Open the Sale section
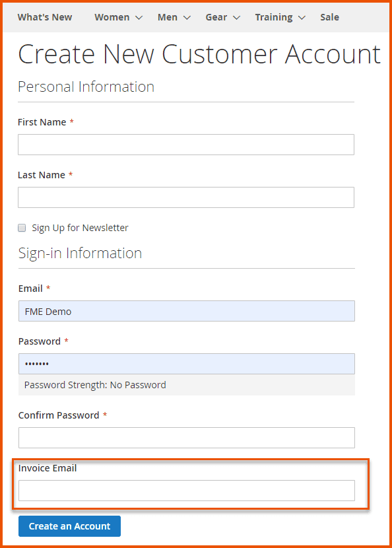 click(x=329, y=17)
